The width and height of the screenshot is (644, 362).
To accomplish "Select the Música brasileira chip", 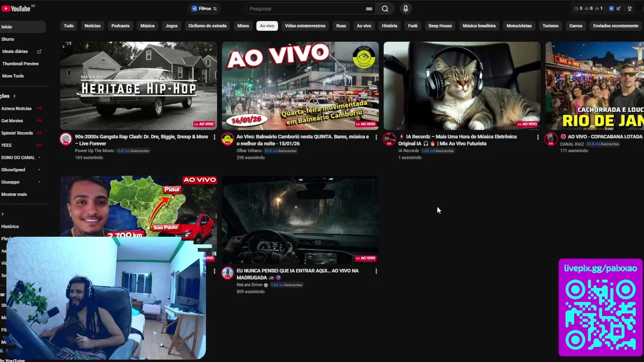I will [x=479, y=26].
